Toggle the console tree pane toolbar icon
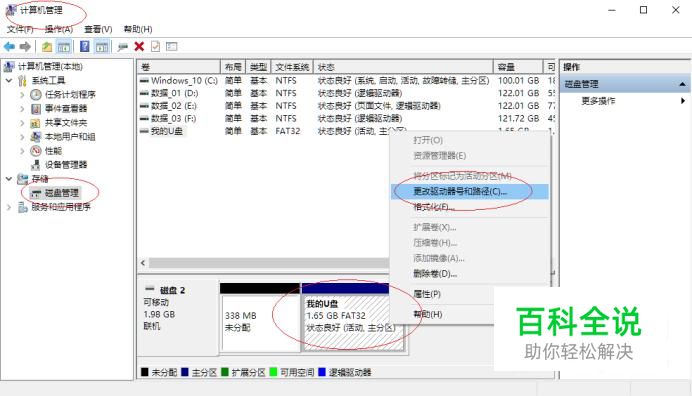 [64, 46]
